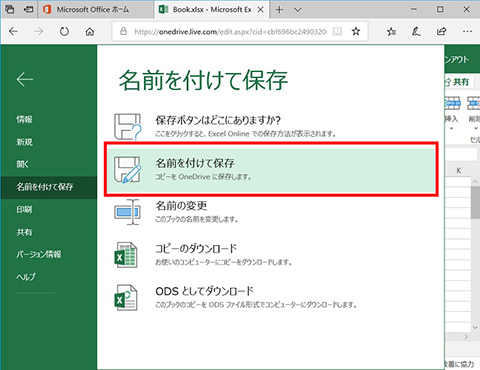Open バージョン情報 in the sidebar
This screenshot has width=480, height=370.
tap(39, 254)
